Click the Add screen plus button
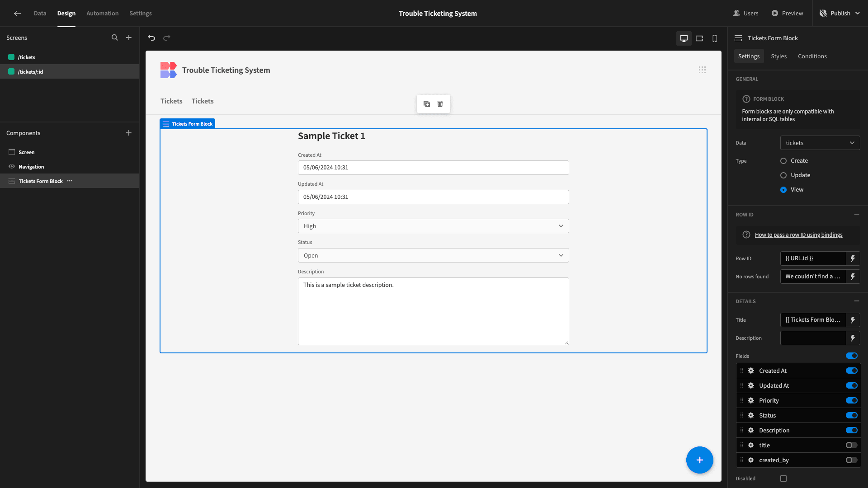 pyautogui.click(x=129, y=38)
